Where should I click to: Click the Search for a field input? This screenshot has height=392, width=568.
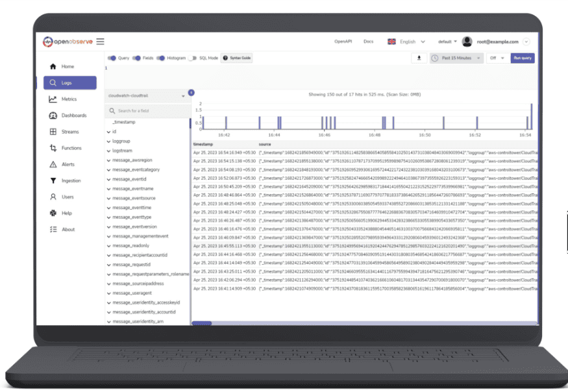[x=147, y=111]
